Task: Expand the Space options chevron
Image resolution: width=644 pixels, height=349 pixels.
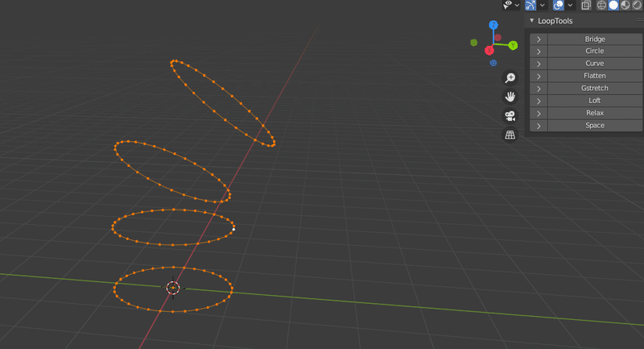Action: coord(539,126)
